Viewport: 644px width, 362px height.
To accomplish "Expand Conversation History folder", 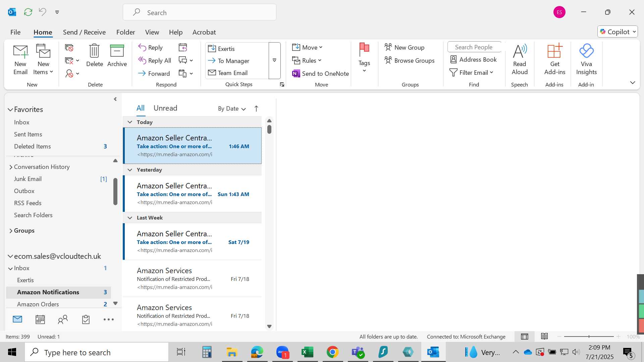I will click(11, 167).
